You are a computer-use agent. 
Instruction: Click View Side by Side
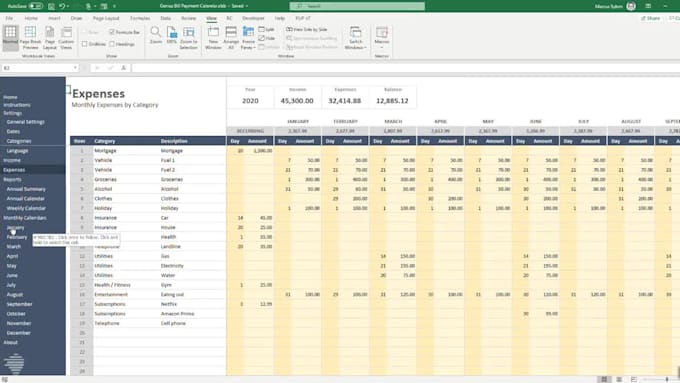pyautogui.click(x=307, y=29)
